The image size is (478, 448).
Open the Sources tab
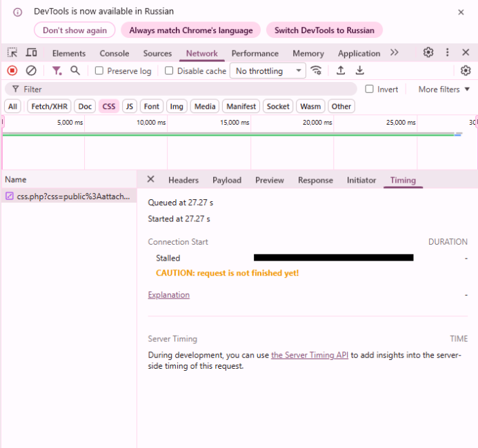(x=157, y=53)
